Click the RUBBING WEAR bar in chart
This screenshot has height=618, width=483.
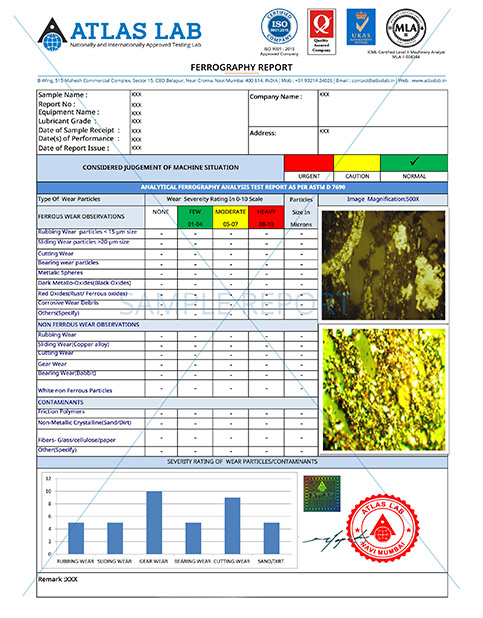point(76,538)
